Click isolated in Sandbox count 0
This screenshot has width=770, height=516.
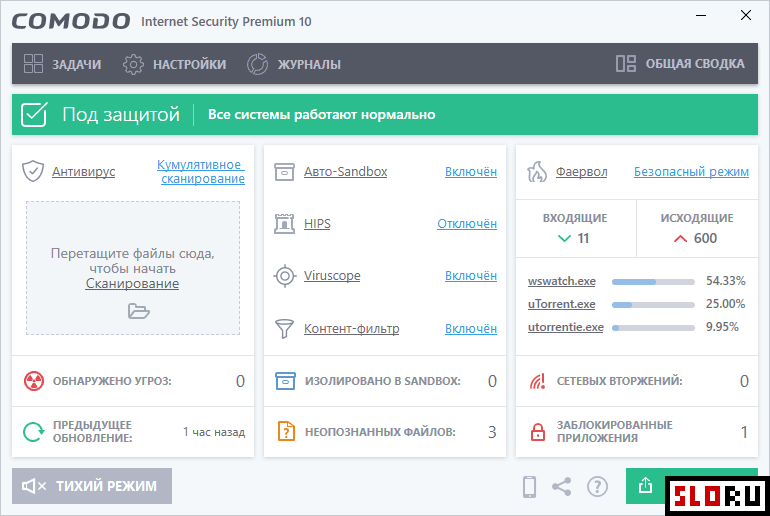click(x=492, y=381)
